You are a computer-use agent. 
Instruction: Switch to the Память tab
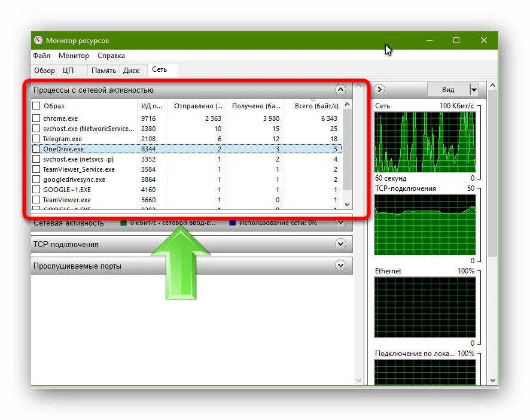tap(103, 71)
